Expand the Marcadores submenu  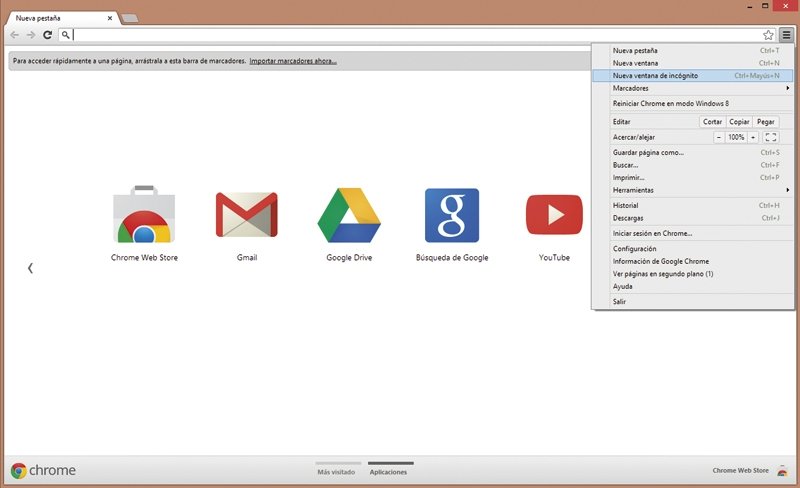pos(692,88)
